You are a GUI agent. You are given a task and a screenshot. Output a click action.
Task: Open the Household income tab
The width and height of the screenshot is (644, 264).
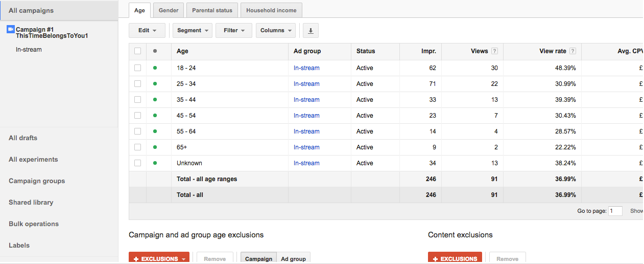coord(271,10)
